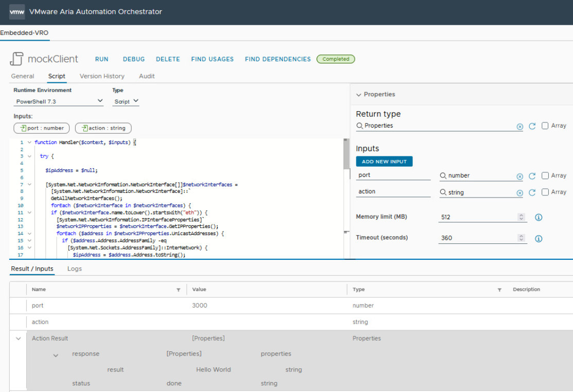Open the Type Script dropdown

point(126,101)
